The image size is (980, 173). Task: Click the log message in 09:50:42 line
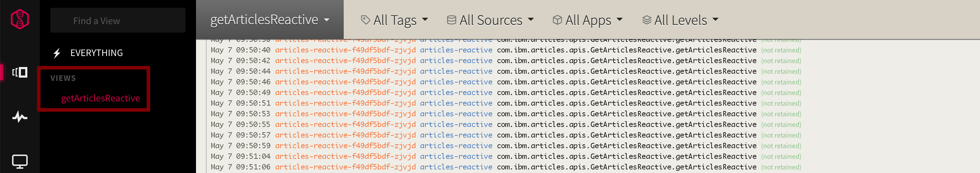(x=627, y=61)
